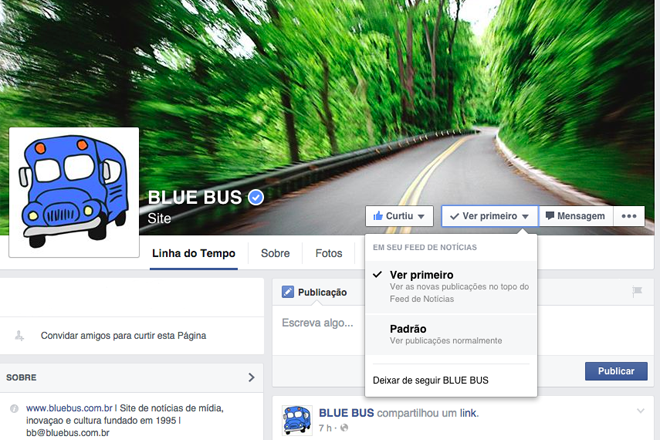Click the flag icon in the post composer

click(x=637, y=291)
